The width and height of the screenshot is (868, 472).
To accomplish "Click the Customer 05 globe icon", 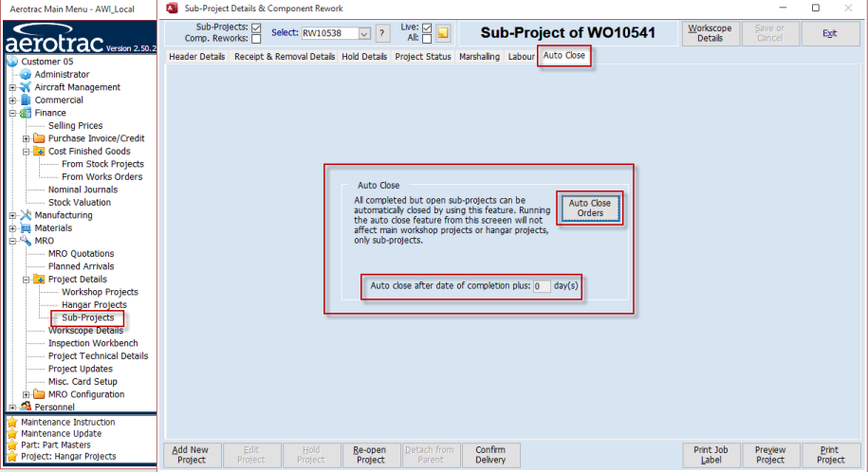I will pos(12,62).
